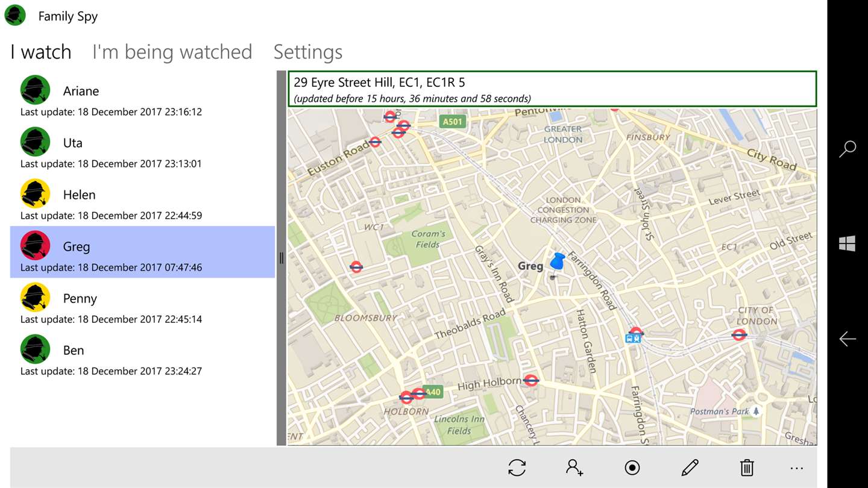The image size is (868, 488).
Task: Click the Bloomsbury label on map
Action: 366,317
